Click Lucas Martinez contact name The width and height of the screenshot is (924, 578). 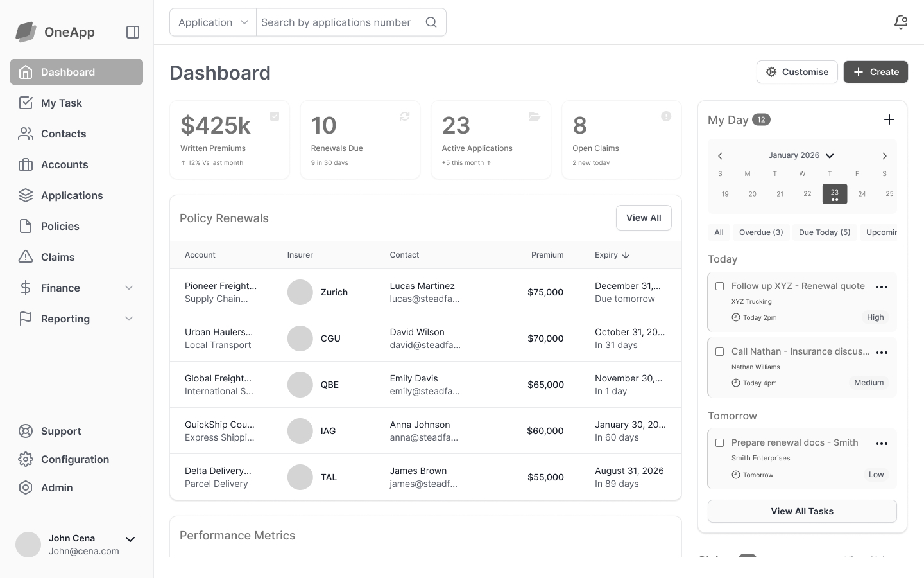click(422, 286)
